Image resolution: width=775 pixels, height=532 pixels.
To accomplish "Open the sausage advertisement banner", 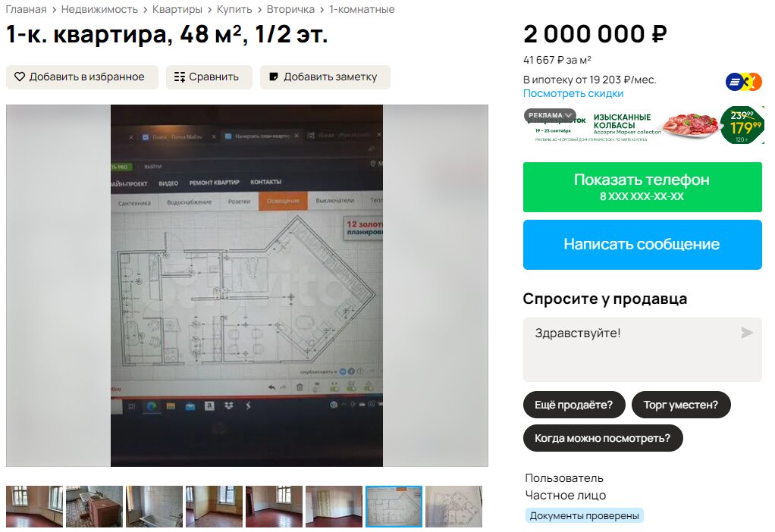I will click(644, 126).
